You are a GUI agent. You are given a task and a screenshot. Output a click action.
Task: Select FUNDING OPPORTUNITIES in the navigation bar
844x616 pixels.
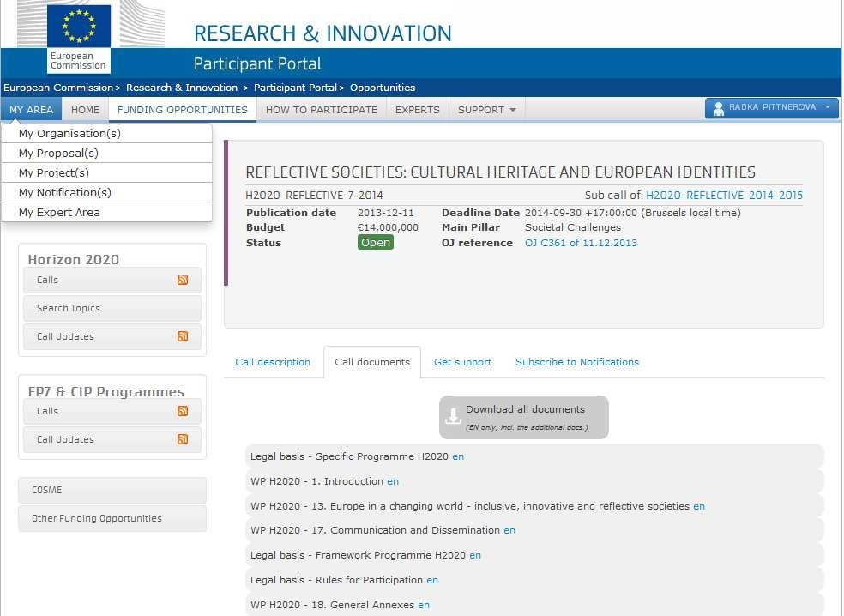[x=183, y=110]
